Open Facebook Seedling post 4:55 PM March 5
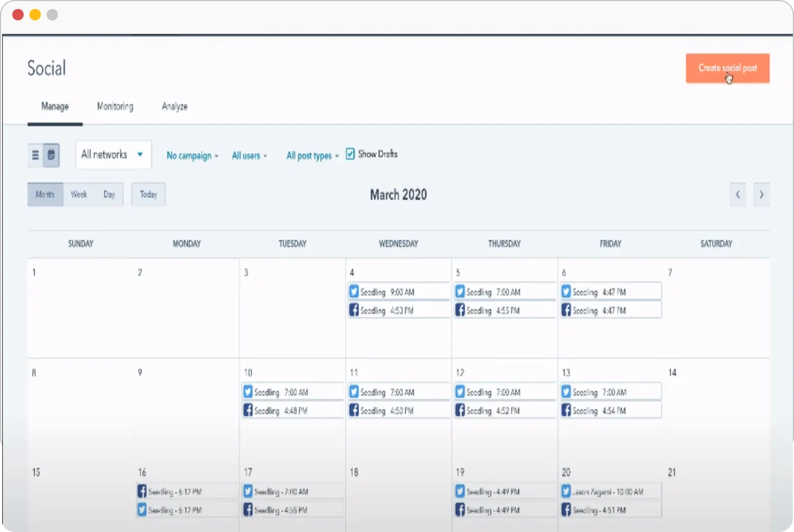Viewport: 794px width, 532px height. point(505,310)
